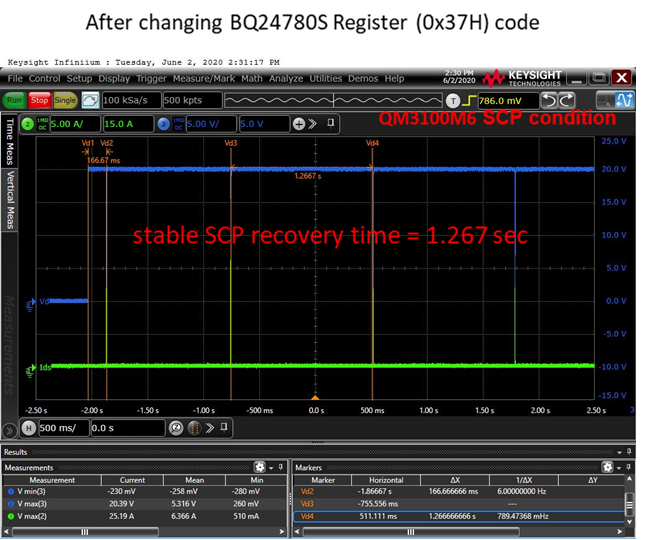
Task: Open the Analyze menu
Action: point(286,78)
